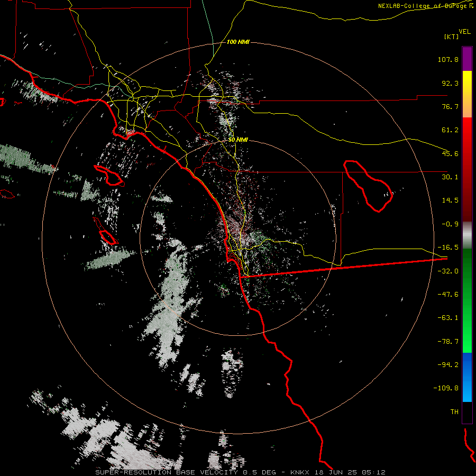Pick the yellow-orange segment of velocity scale
This screenshot has height=476, width=476.
click(467, 94)
